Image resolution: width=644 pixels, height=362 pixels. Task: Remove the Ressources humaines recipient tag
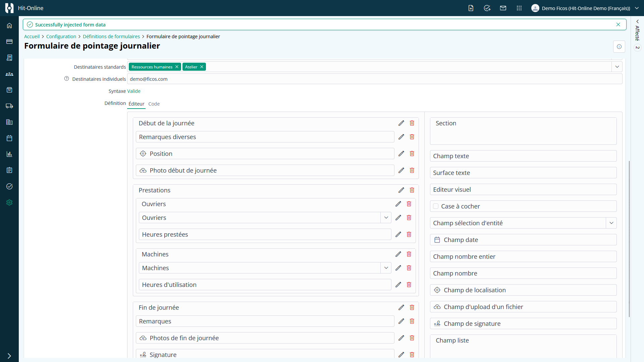177,67
